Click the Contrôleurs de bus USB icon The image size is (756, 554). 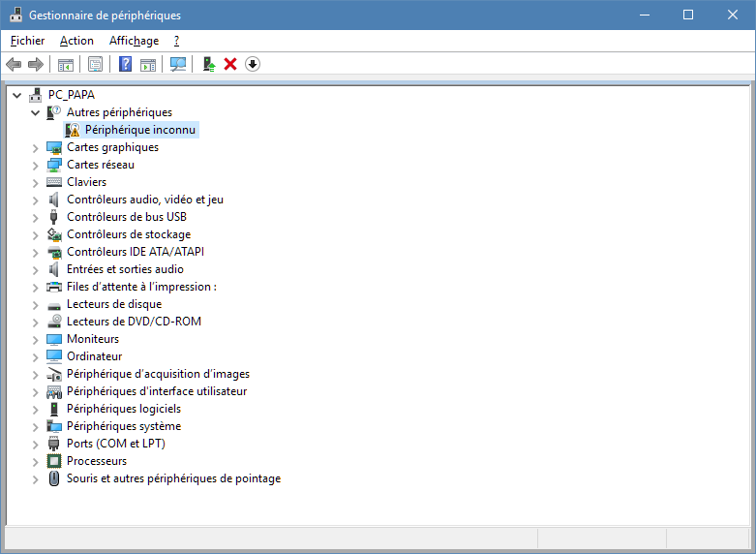(54, 217)
